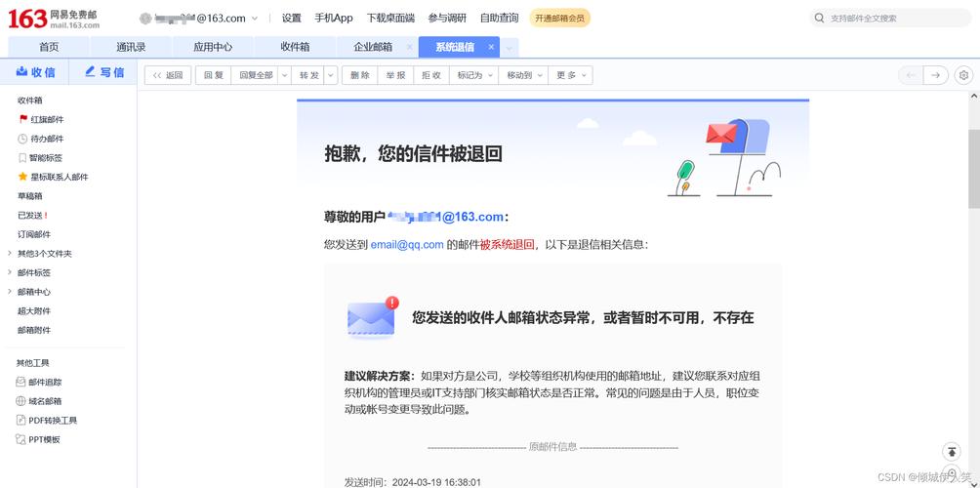Open forward options dropdown arrow
Screen dimensions: 980x488
331,75
